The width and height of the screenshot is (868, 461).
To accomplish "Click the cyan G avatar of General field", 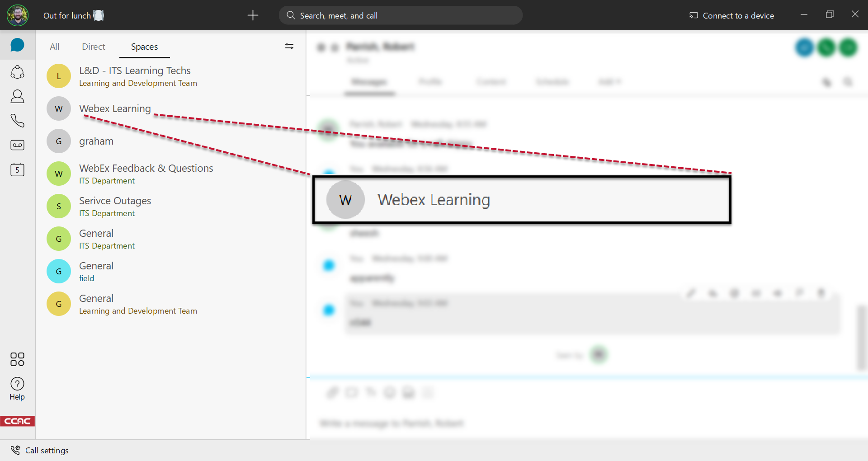I will click(59, 271).
